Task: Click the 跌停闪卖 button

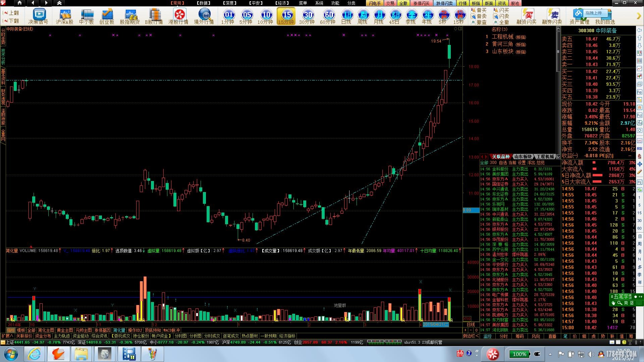Action: click(x=444, y=3)
